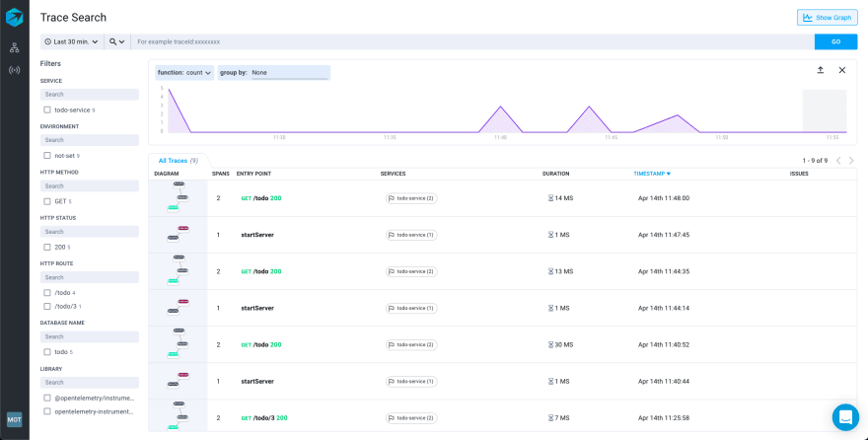The height and width of the screenshot is (440, 868).
Task: Click the todo-service (1) tag at 11:47:45
Action: point(411,235)
